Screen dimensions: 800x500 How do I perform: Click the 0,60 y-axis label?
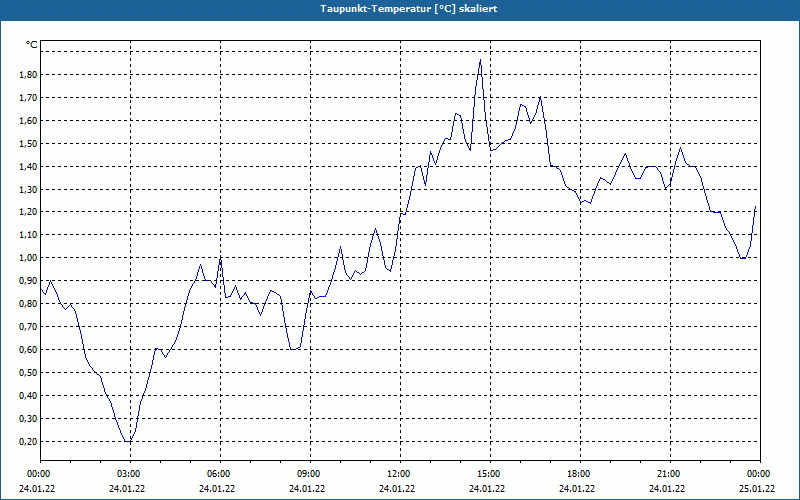[x=27, y=350]
